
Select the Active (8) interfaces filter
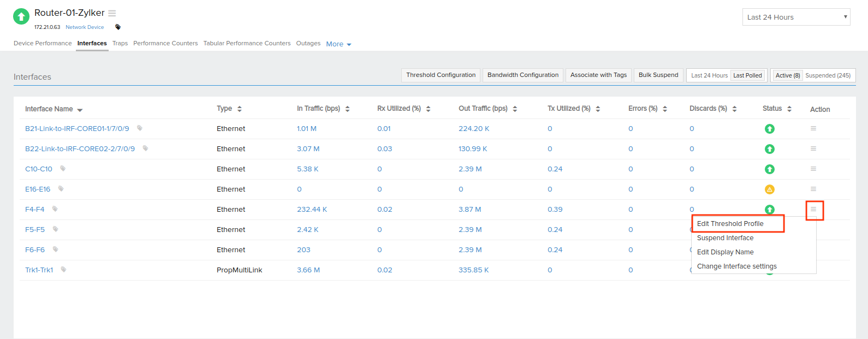point(787,75)
